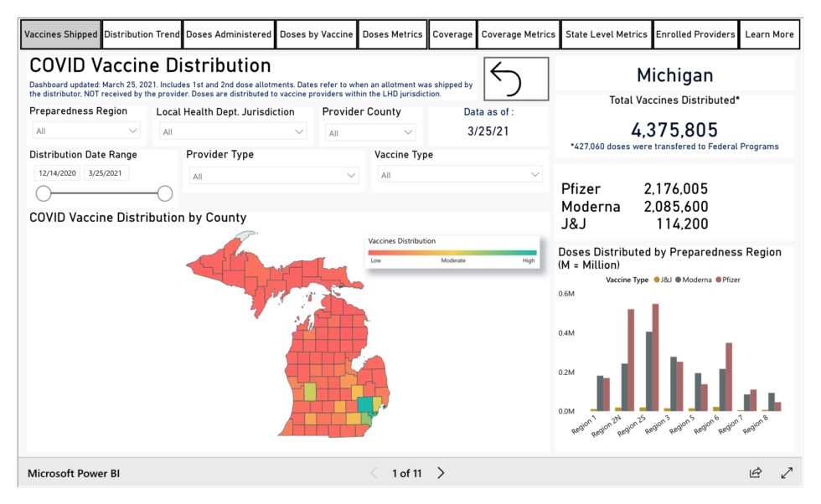Viewport: 821px width, 504px height.
Task: Switch to the Coverage Metrics tab
Action: pos(518,34)
